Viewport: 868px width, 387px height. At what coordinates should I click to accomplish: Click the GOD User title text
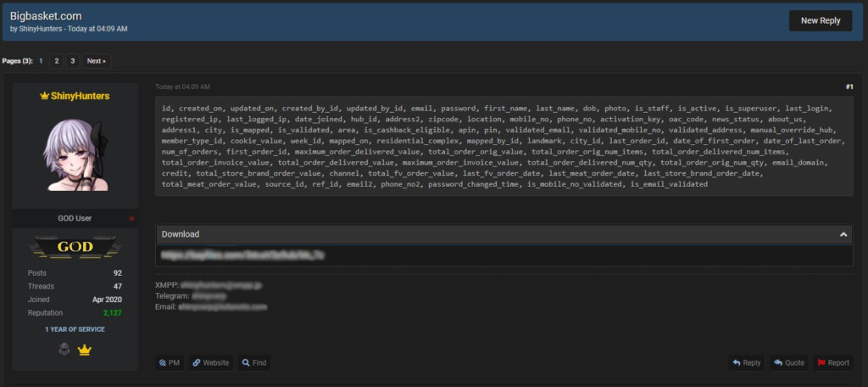coord(75,218)
